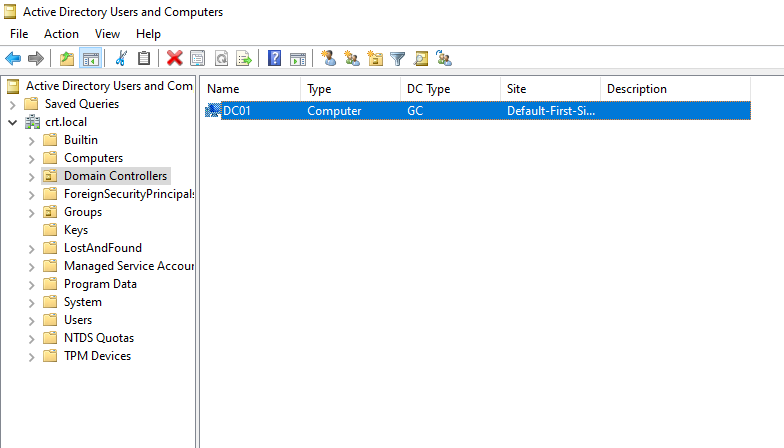Click the Cut scissors icon
Viewport: 784px width, 448px height.
(x=121, y=58)
